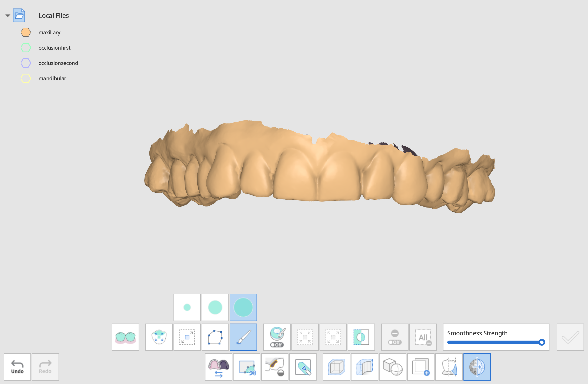Collapse the Local Files tree arrow

pos(8,16)
